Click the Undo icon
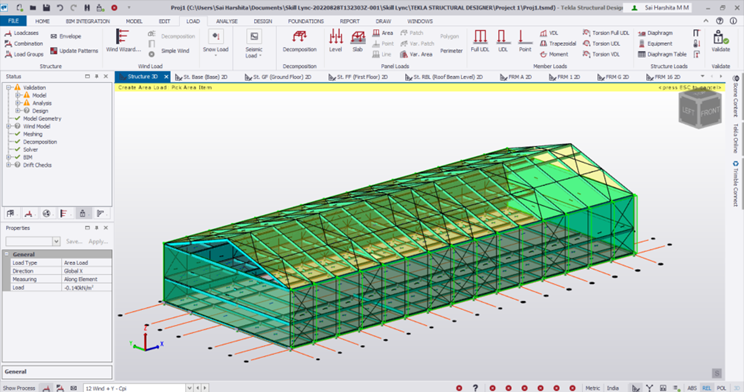The height and width of the screenshot is (392, 744). pos(60,8)
